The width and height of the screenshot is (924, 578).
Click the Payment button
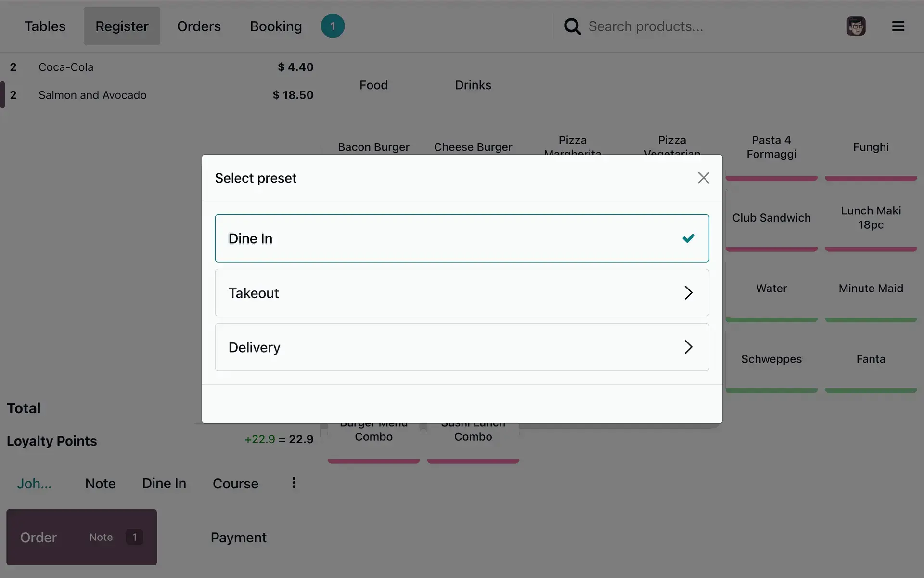238,537
